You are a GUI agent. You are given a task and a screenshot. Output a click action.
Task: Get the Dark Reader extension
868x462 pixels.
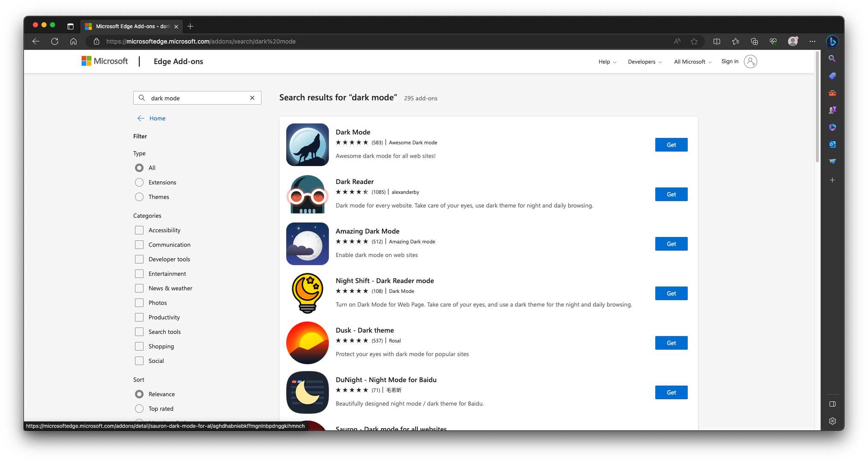[671, 194]
